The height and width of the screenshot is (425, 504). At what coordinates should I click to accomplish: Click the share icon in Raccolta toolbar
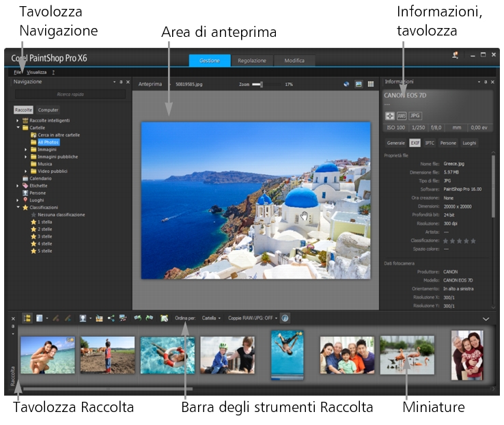pyautogui.click(x=112, y=318)
